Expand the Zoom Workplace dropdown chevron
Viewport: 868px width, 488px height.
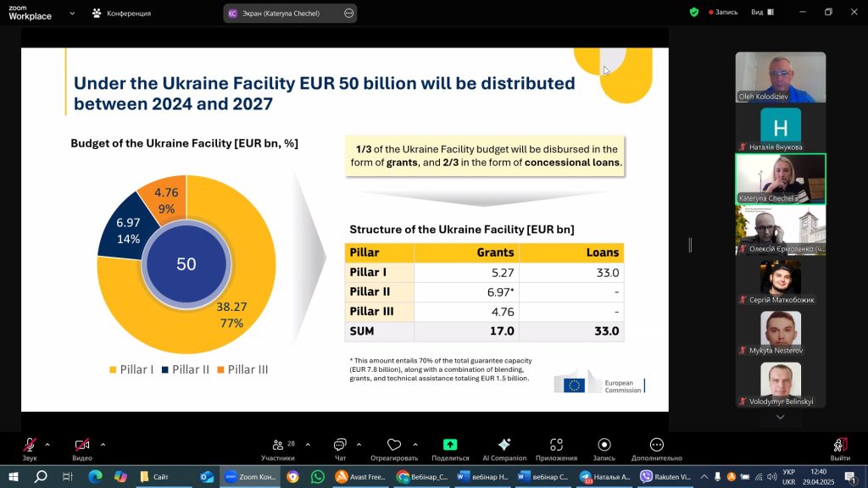71,14
